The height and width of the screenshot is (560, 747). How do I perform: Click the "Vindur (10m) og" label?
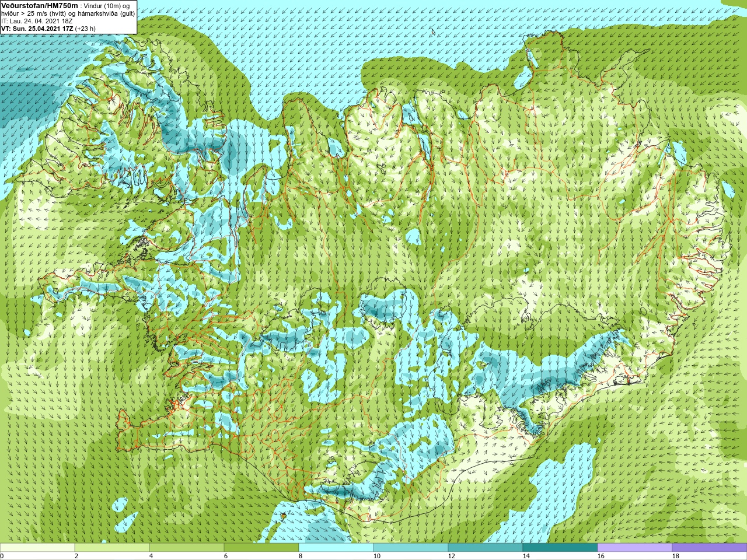click(107, 6)
